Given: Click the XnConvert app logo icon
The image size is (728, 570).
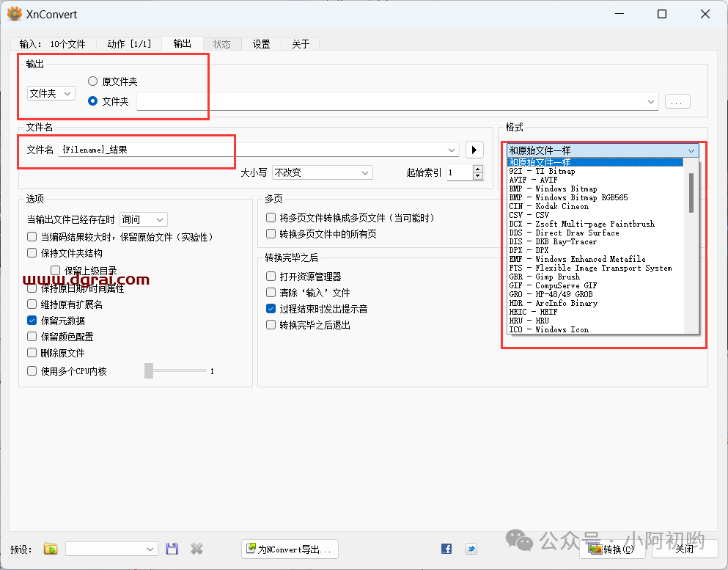Looking at the screenshot, I should (15, 14).
